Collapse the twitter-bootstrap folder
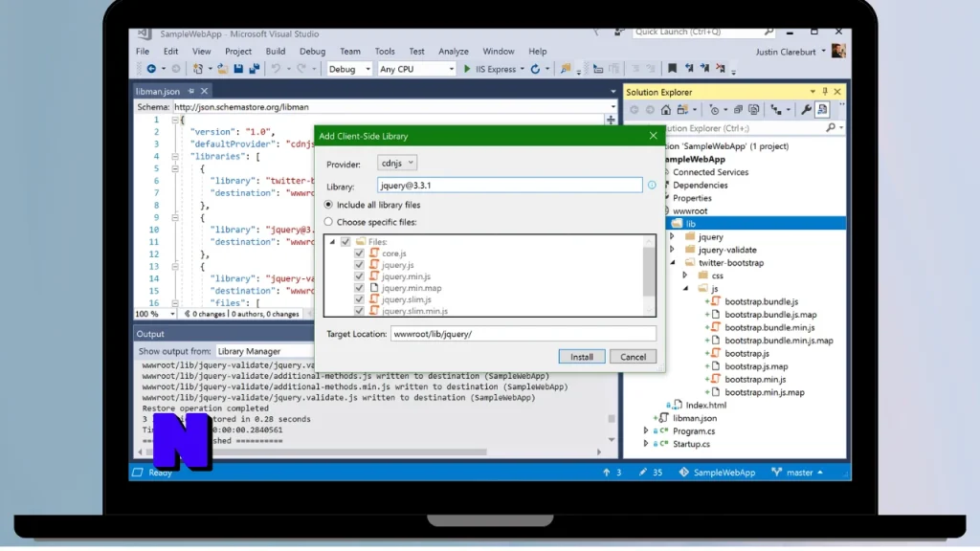The width and height of the screenshot is (980, 551). [x=673, y=263]
